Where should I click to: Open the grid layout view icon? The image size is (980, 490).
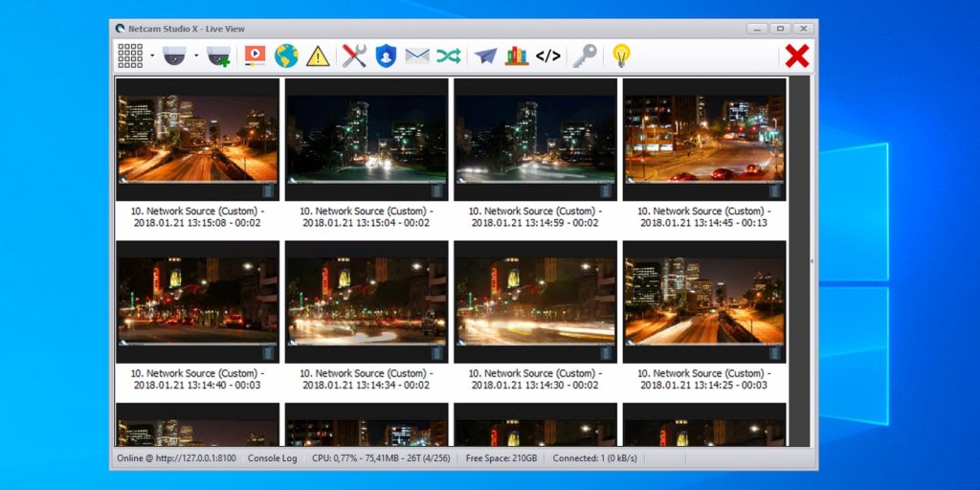130,56
